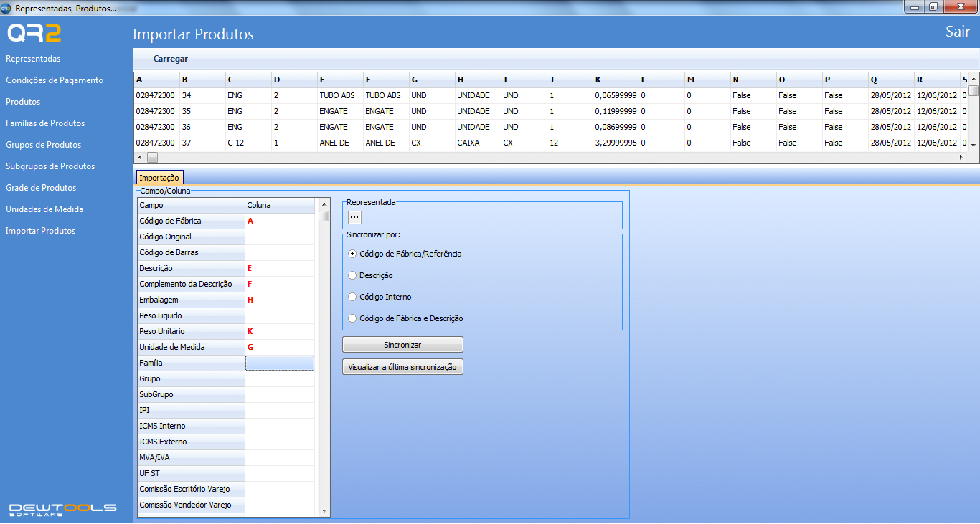This screenshot has width=980, height=524.
Task: Click the QR2 window title-bar app icon
Action: point(6,8)
